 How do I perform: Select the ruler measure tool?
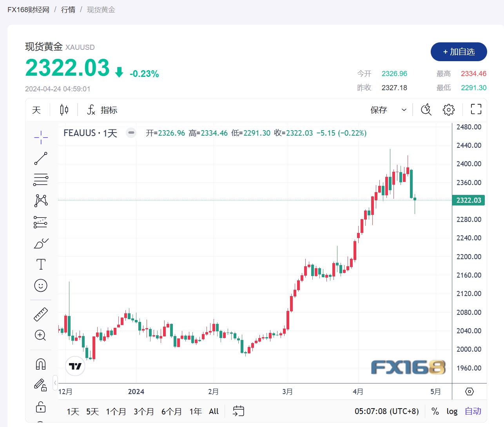pos(41,314)
